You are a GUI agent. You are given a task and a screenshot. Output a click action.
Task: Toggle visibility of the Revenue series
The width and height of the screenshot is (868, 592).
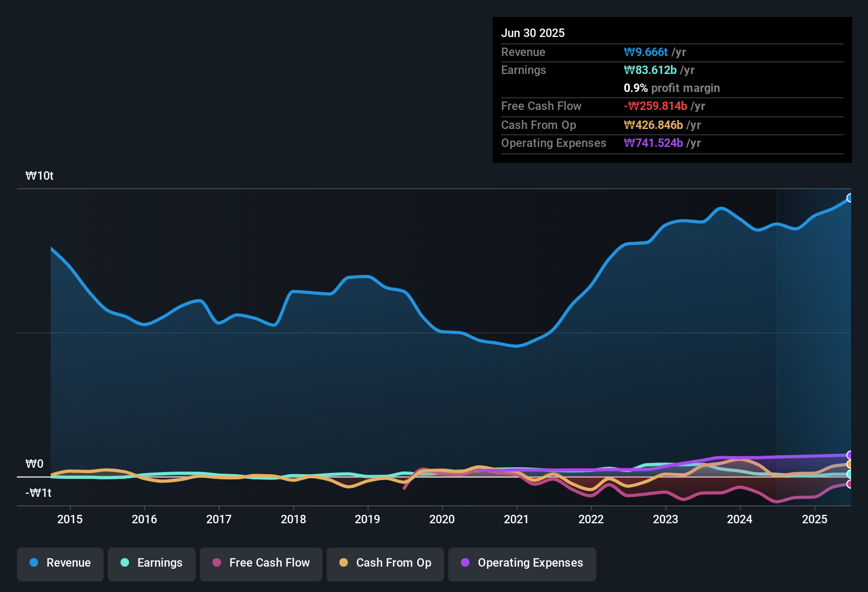pos(60,563)
